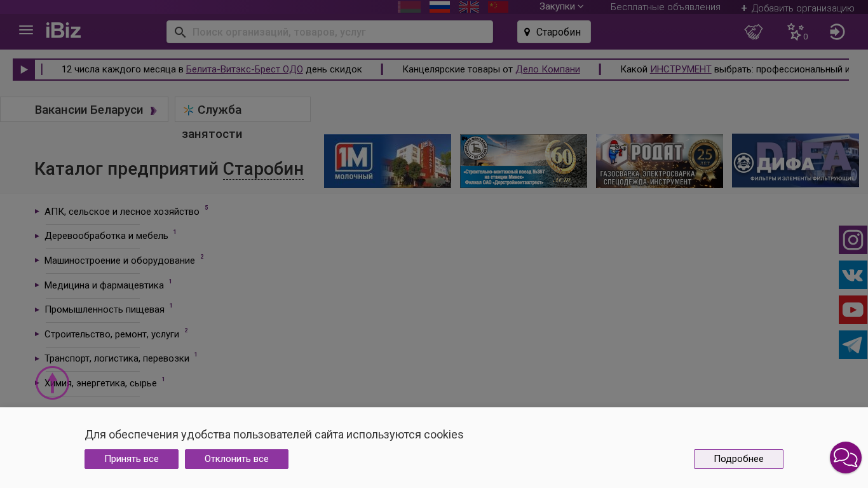Open Instagram social link
Image resolution: width=868 pixels, height=488 pixels.
tap(853, 240)
